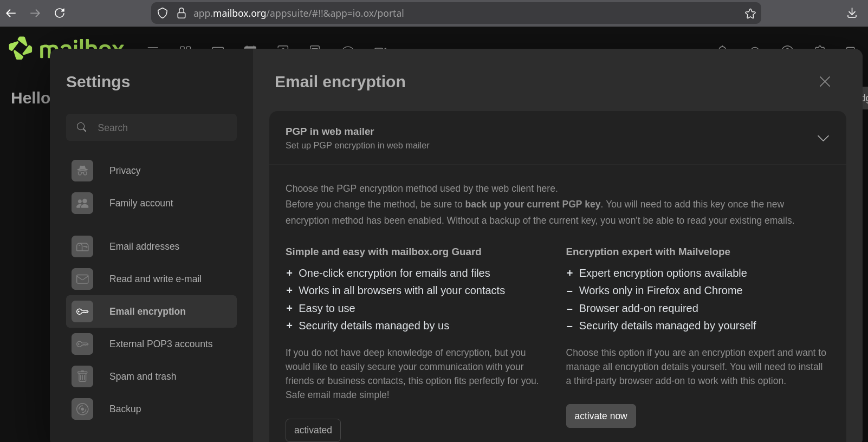868x442 pixels.
Task: Click the Email encryption key icon
Action: [x=82, y=311]
